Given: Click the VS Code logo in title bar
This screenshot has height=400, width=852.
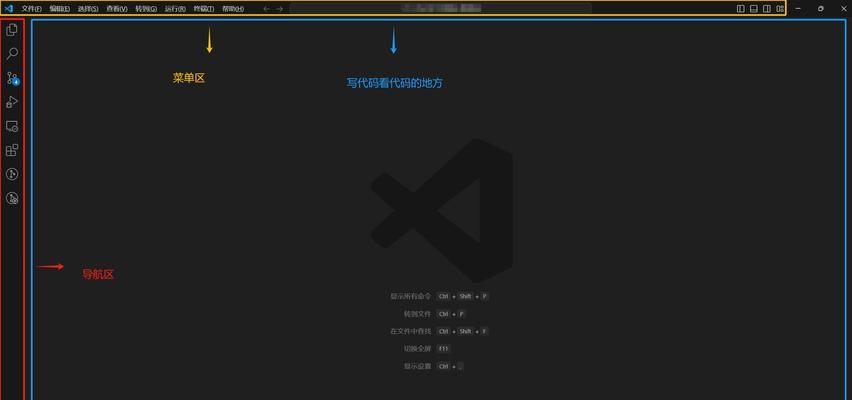Looking at the screenshot, I should pyautogui.click(x=8, y=8).
